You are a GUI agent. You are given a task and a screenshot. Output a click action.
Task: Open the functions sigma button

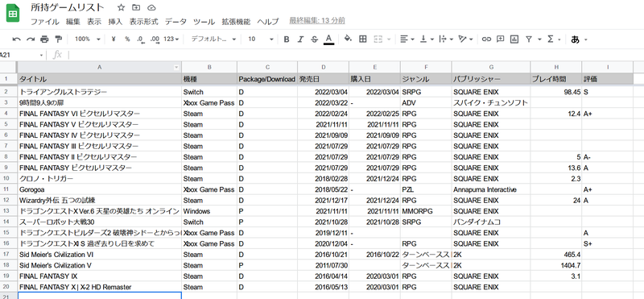click(x=551, y=39)
